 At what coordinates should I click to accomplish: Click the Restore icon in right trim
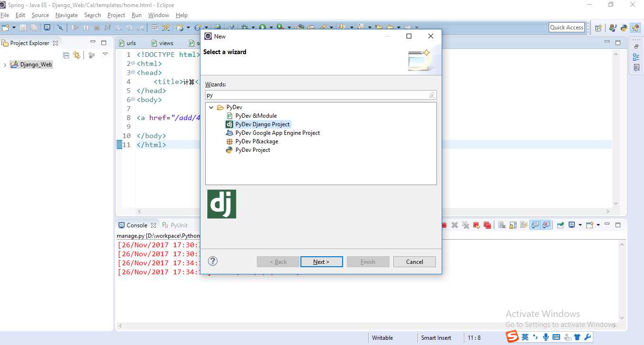click(636, 46)
